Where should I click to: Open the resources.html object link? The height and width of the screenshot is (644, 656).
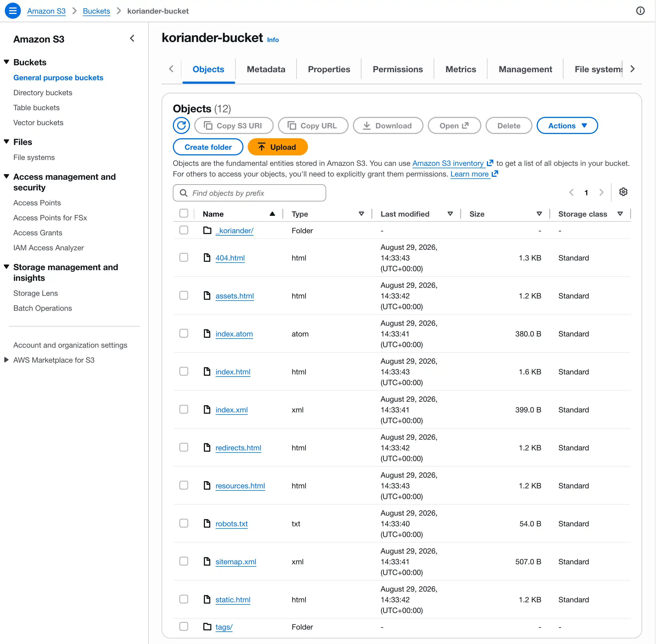pos(240,486)
